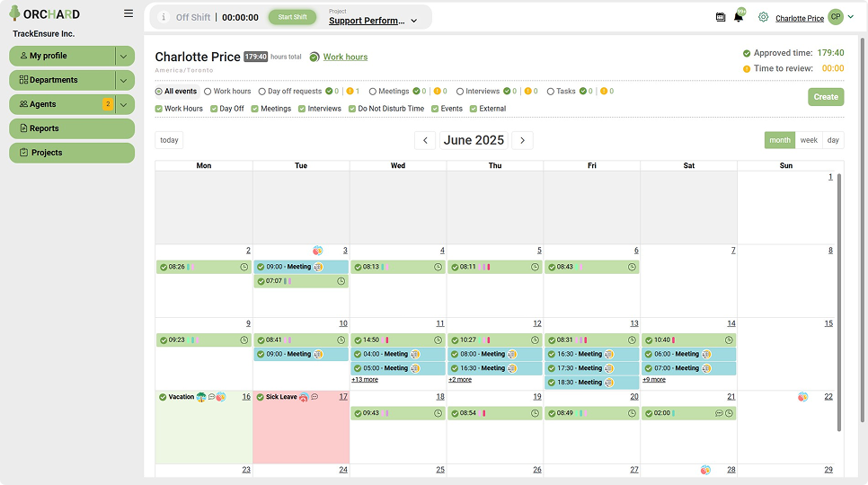
Task: Open the notifications bell
Action: point(739,17)
